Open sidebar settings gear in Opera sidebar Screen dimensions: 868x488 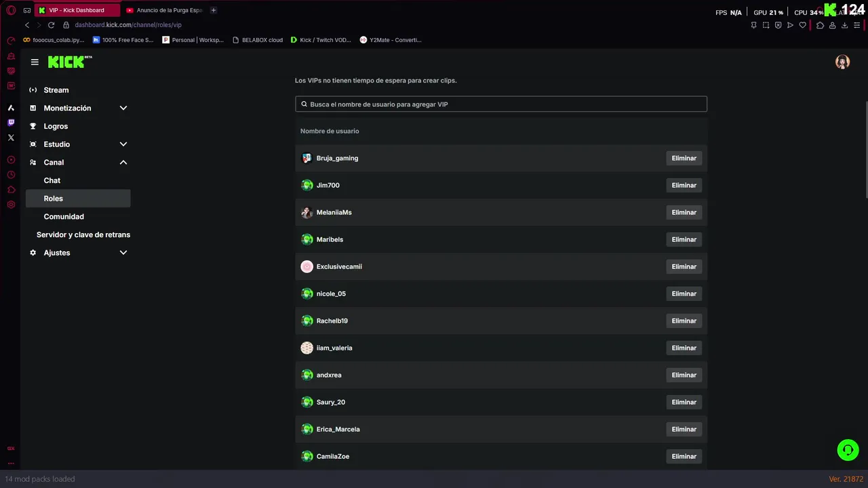click(x=11, y=205)
